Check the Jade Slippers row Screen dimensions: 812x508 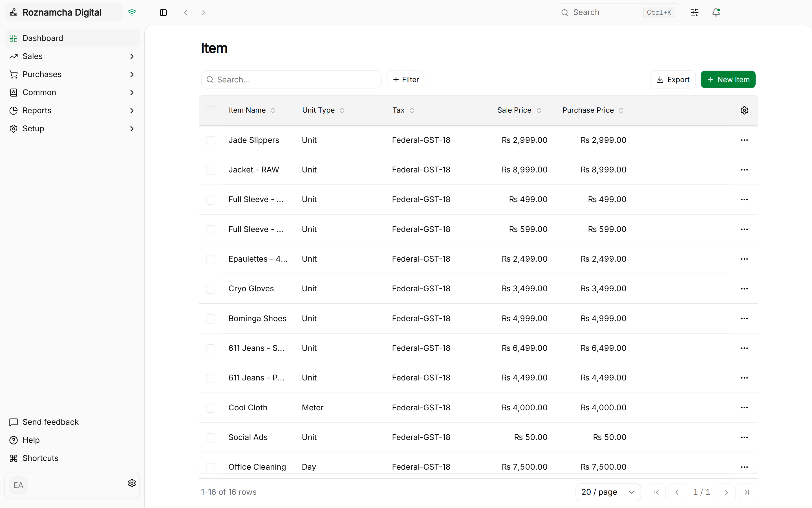click(210, 141)
